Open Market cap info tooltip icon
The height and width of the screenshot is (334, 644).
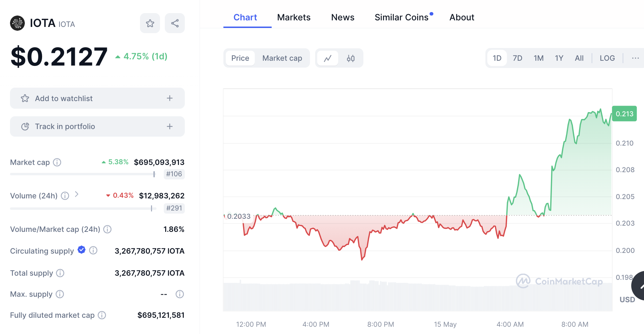click(x=57, y=162)
